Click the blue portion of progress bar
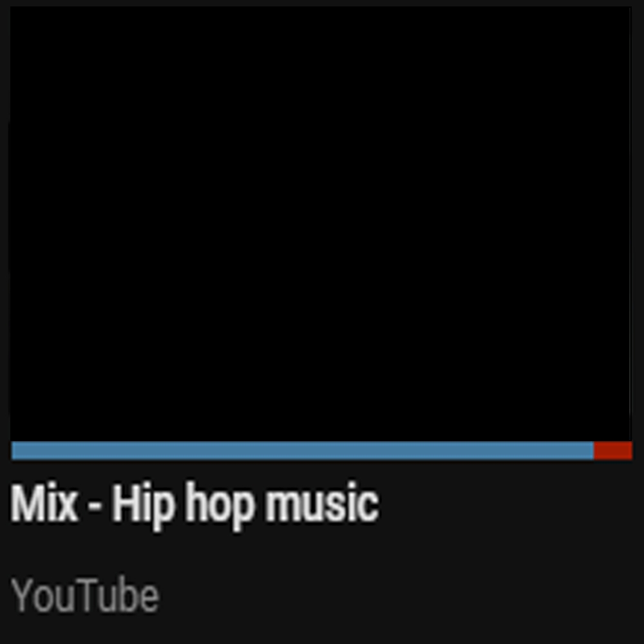 (x=303, y=451)
